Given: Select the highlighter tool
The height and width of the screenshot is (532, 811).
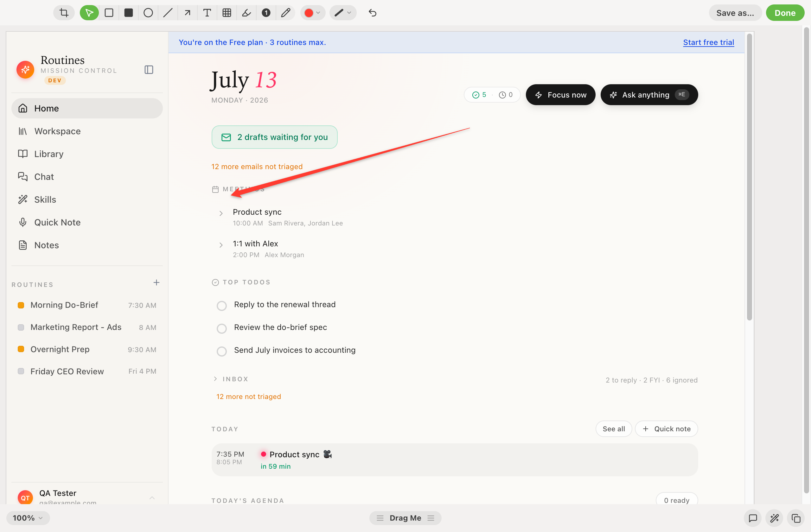Looking at the screenshot, I should click(246, 13).
